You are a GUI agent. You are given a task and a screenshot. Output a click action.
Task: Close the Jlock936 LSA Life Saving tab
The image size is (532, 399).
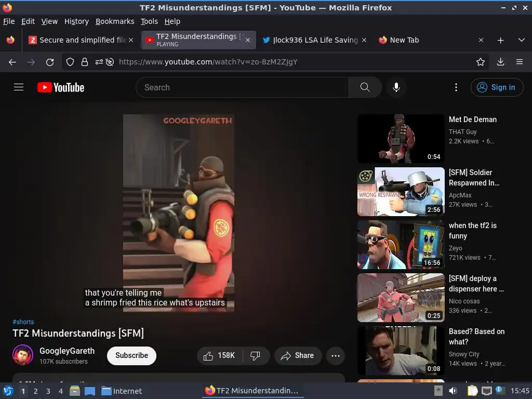[x=364, y=40]
